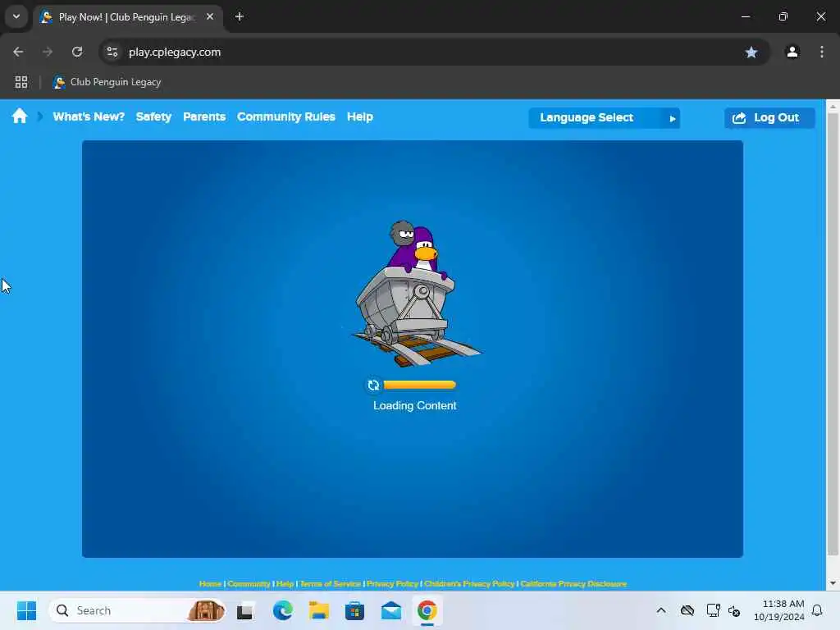The image size is (840, 630).
Task: Open Microsoft Store from taskbar
Action: coord(354,610)
